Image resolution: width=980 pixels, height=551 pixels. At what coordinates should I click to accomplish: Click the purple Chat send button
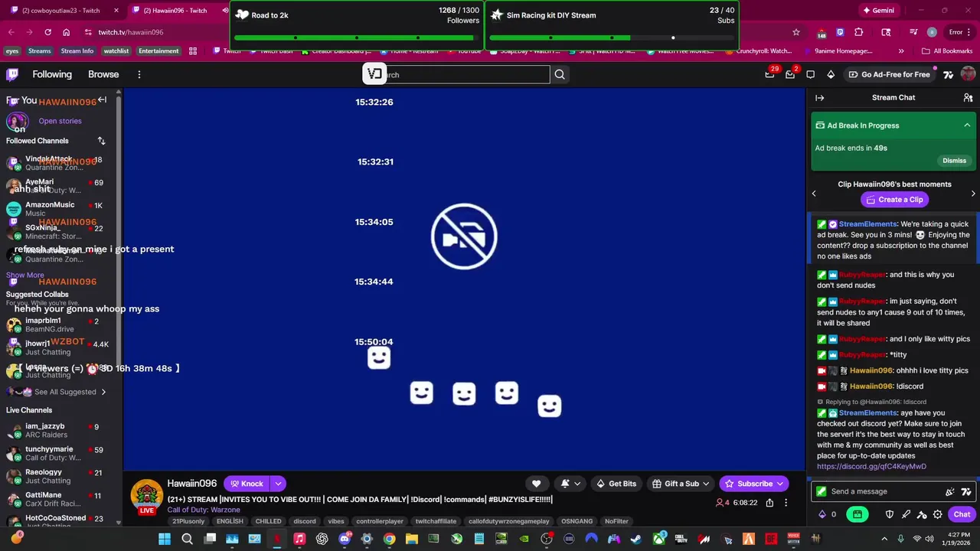point(962,514)
